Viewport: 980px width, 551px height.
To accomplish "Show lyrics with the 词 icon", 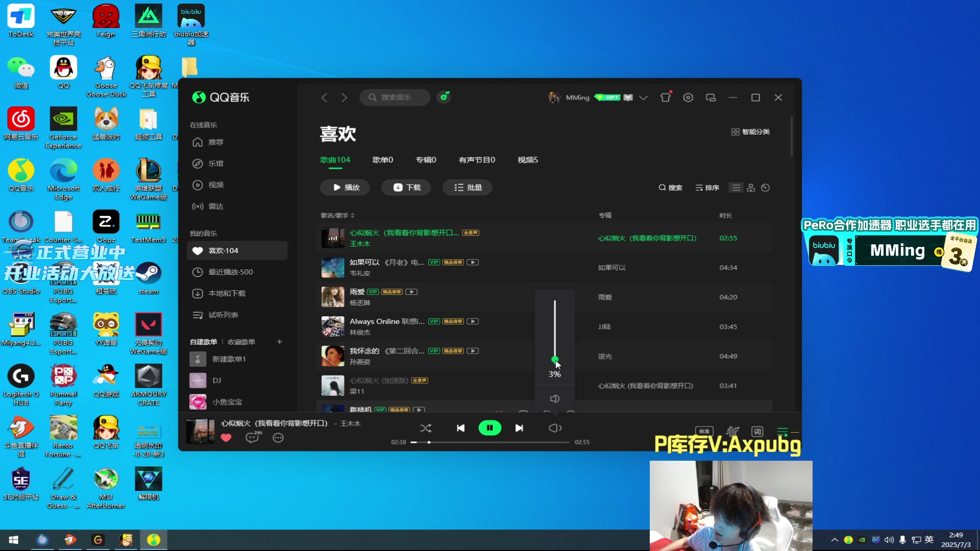I will (x=757, y=431).
